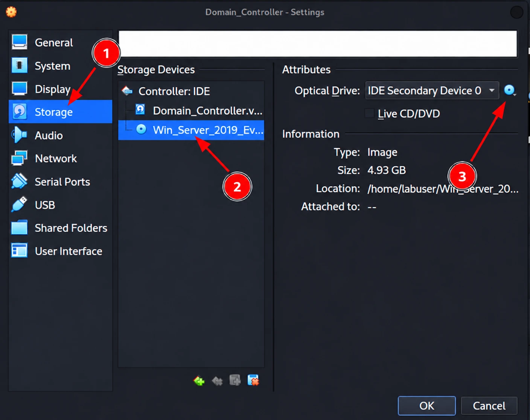Click the Type value Image
The image size is (530, 420).
(x=382, y=152)
